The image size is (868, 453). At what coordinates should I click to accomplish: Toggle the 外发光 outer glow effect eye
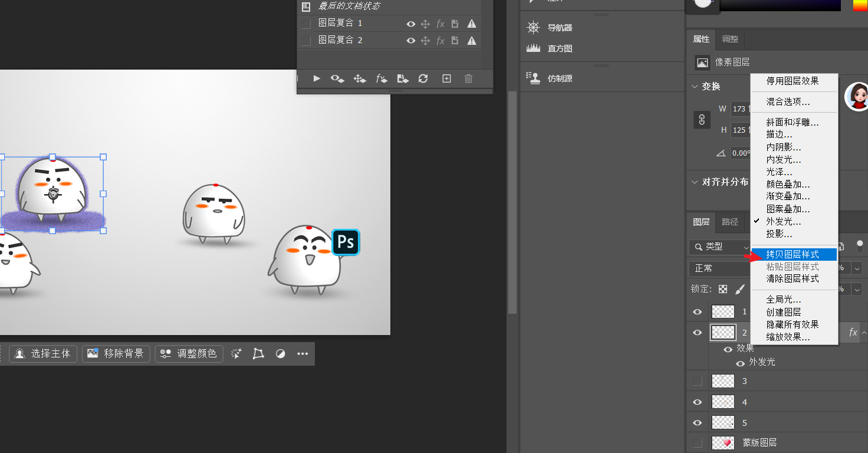[x=741, y=363]
